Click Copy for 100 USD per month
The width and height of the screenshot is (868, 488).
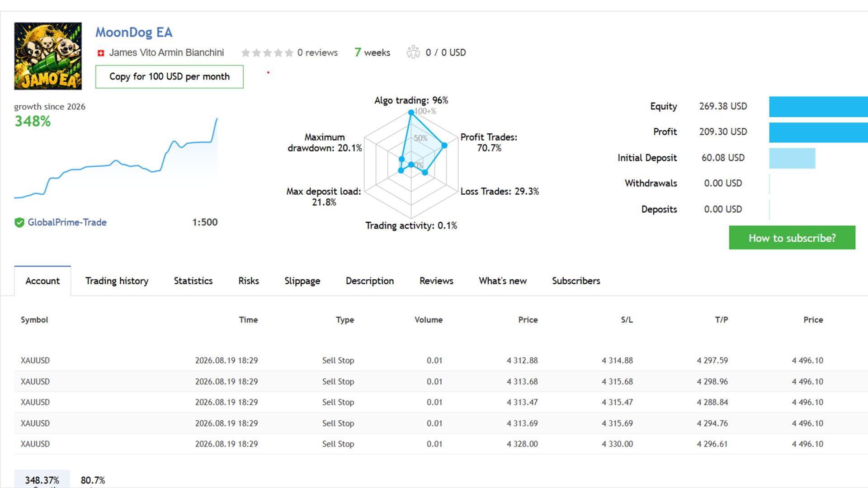(170, 77)
